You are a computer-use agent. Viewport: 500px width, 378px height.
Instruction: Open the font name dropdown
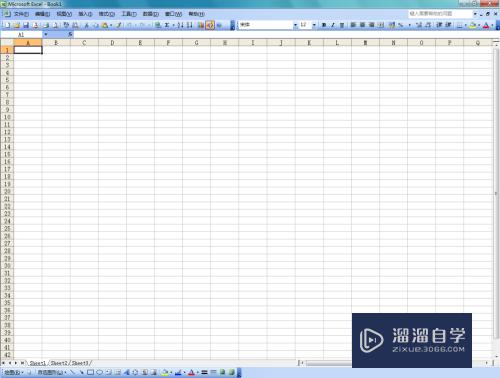click(295, 25)
